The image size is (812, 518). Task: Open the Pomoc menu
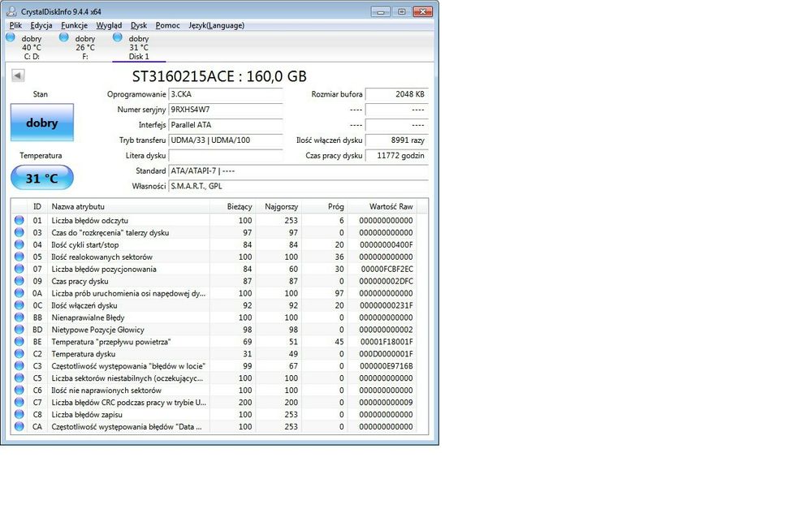(x=167, y=25)
